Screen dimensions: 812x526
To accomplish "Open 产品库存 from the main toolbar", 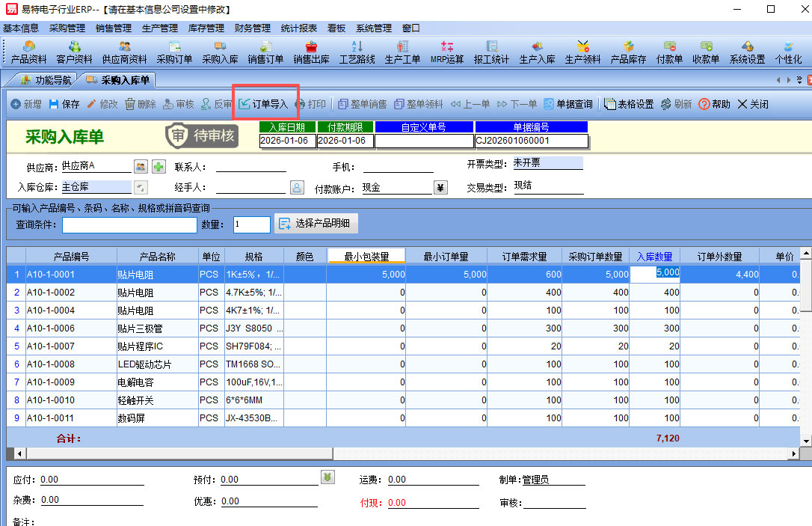I will pos(628,53).
